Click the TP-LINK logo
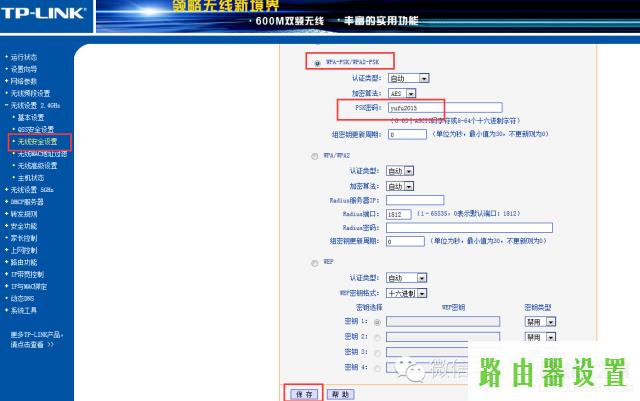 pos(43,13)
